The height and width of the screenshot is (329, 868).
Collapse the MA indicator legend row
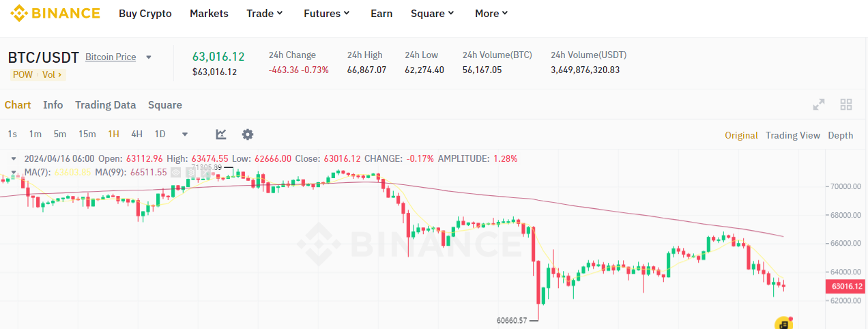[x=14, y=172]
